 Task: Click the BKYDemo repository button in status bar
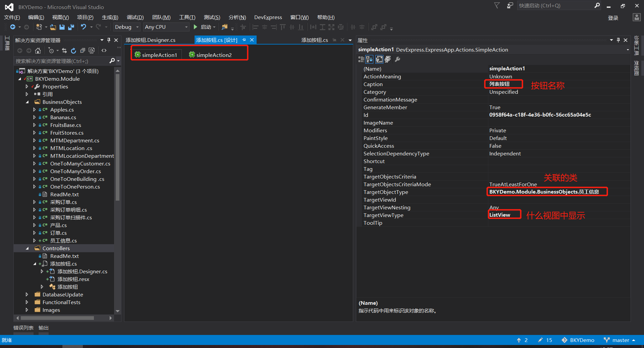[x=578, y=340]
